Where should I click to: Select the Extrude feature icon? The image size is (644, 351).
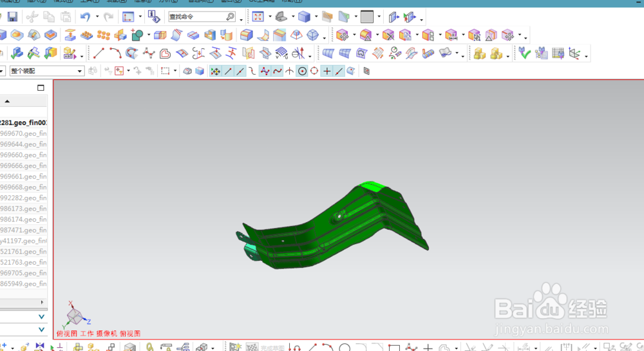pos(70,35)
